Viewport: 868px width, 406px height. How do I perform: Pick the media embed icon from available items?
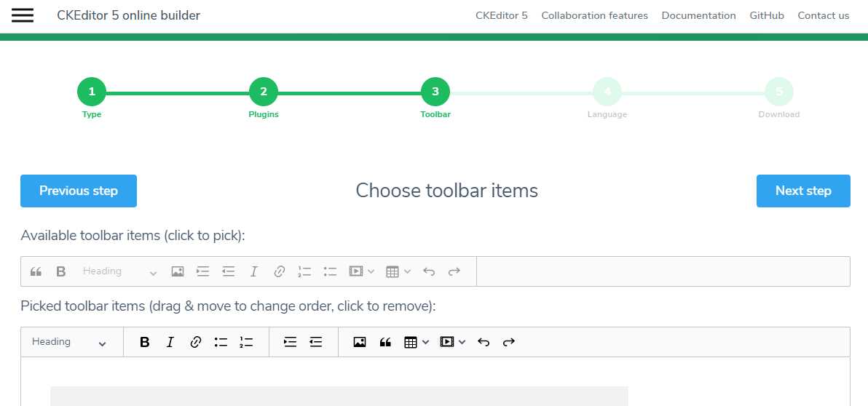(361, 271)
